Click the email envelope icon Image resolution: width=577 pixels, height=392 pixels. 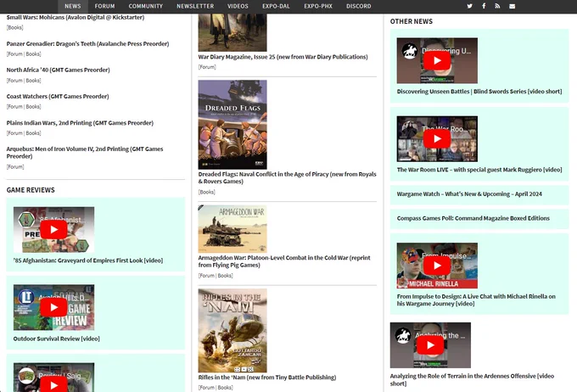point(512,6)
